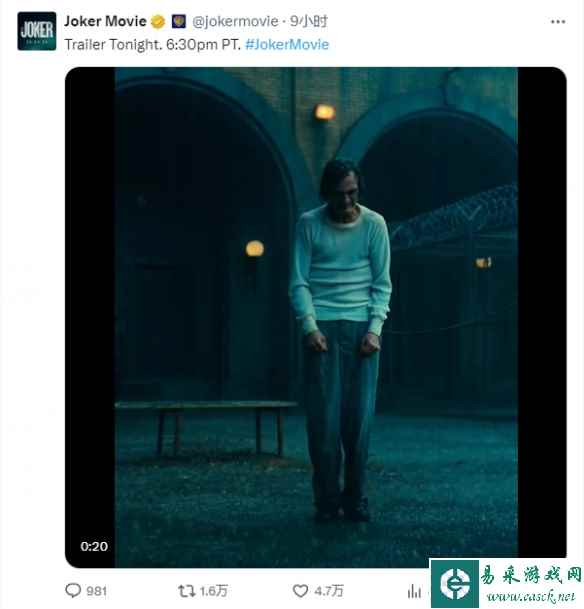This screenshot has height=609, width=584.
Task: Open the @jokermovie handle link
Action: point(235,21)
